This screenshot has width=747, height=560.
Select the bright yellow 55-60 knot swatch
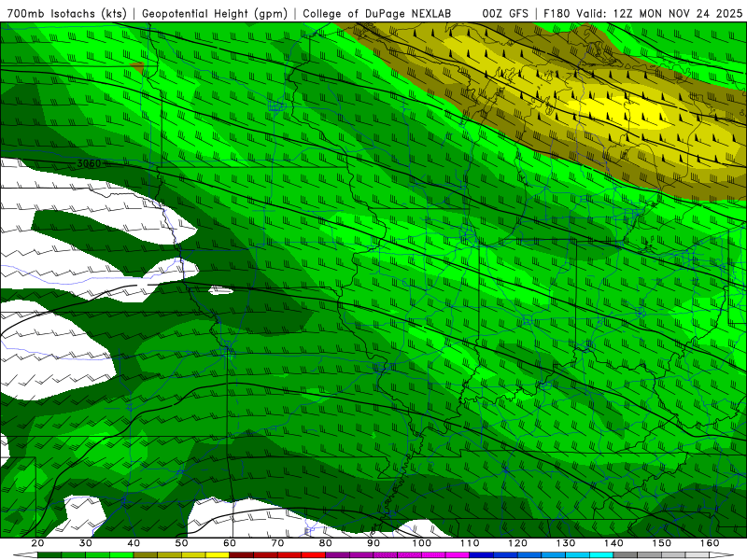coord(218,554)
